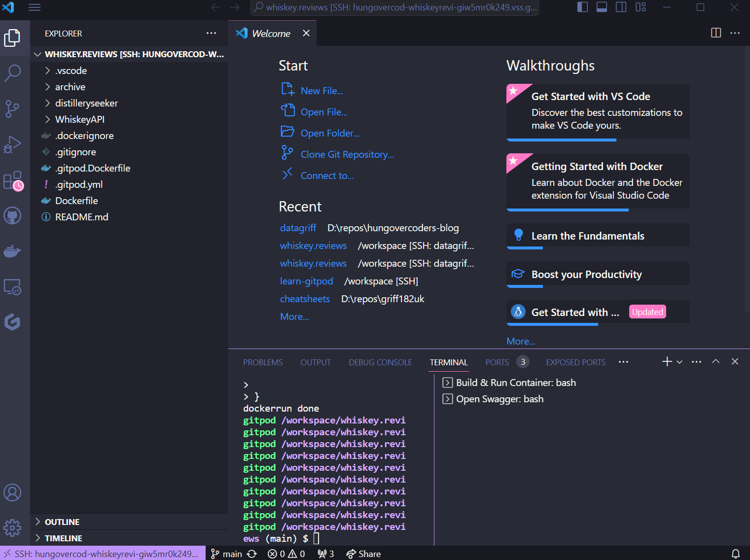Toggle Primary Side Bar layout
Screen dimensions: 750x560
(582, 7)
